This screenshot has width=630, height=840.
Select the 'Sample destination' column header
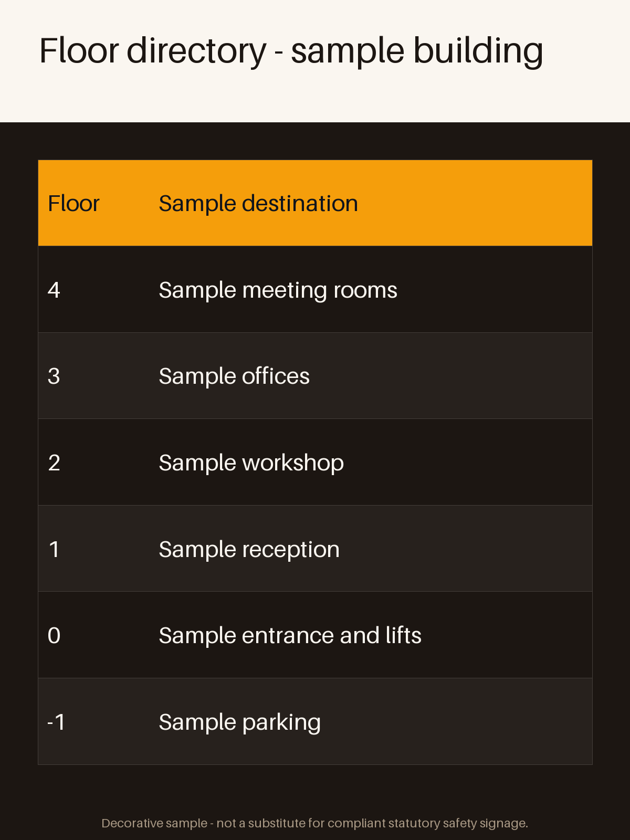pos(258,203)
